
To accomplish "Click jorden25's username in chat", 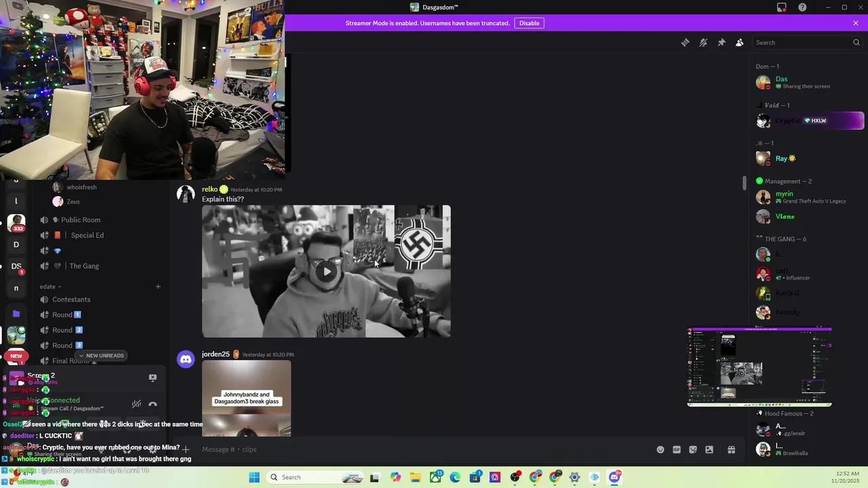I will click(216, 354).
